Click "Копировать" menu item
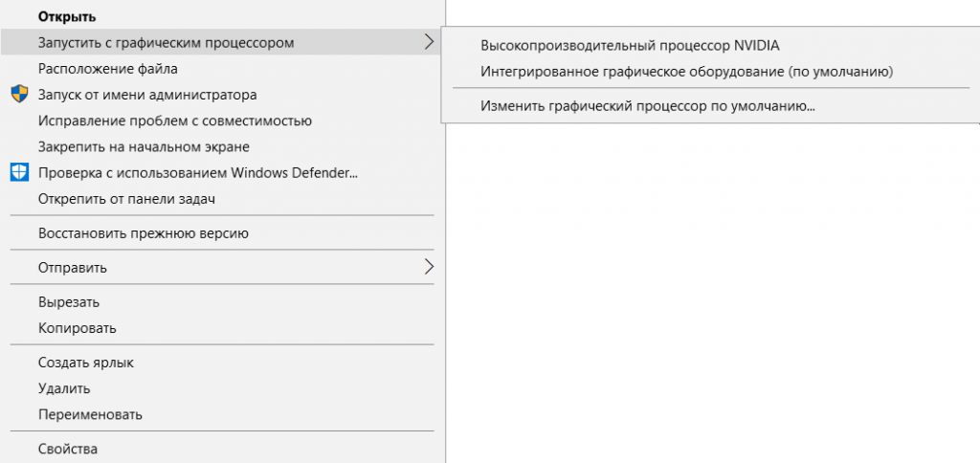 click(x=77, y=328)
